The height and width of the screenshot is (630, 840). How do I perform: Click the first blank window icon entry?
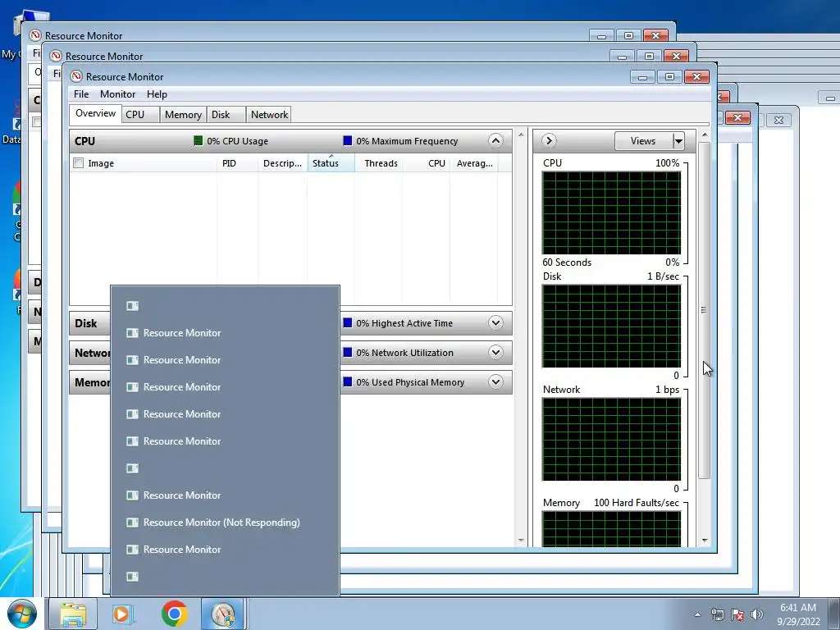pyautogui.click(x=132, y=306)
